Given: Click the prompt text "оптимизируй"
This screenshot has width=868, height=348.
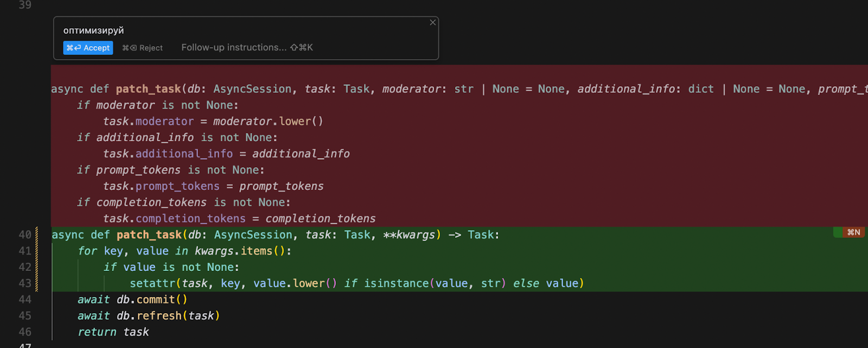Looking at the screenshot, I should [93, 30].
